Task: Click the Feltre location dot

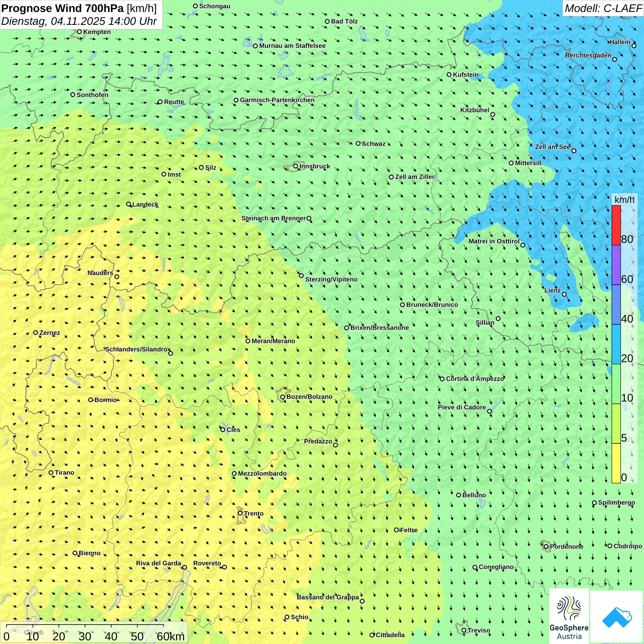Action: [x=396, y=530]
